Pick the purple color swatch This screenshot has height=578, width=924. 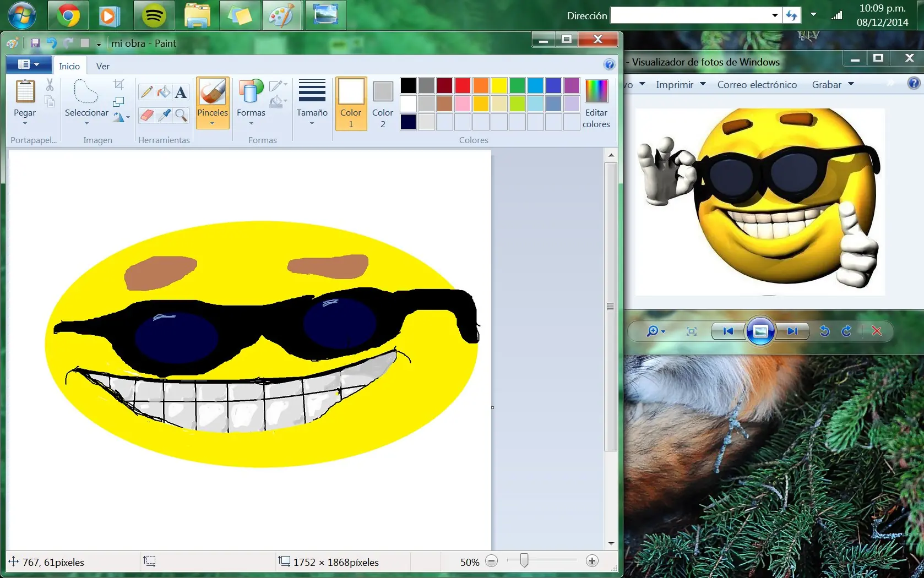572,85
